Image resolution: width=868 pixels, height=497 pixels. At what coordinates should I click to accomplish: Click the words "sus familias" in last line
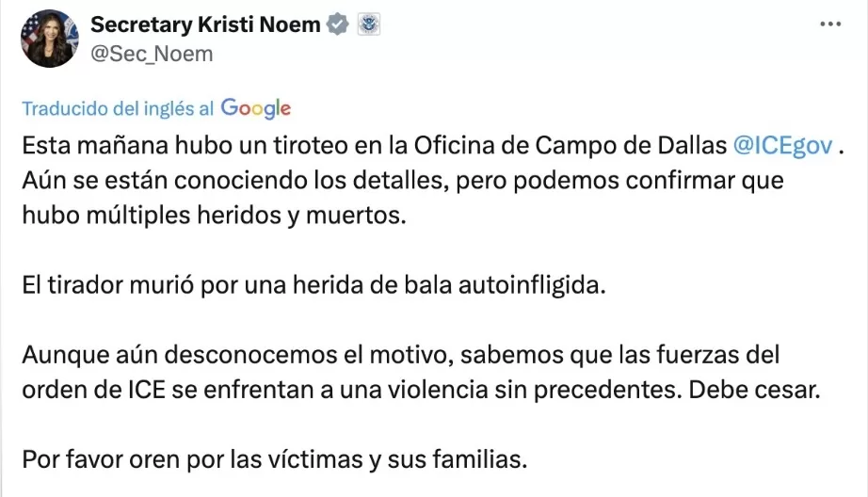tap(477, 462)
